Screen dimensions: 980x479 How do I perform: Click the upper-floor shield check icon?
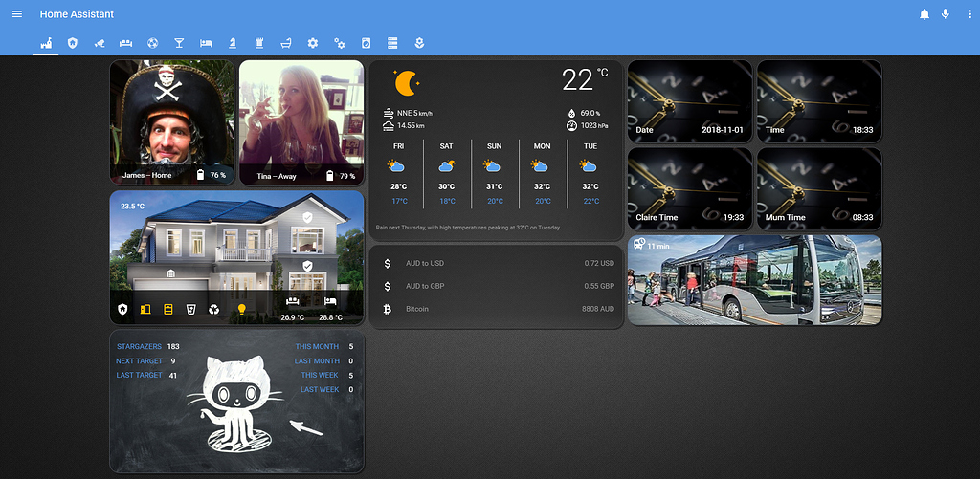[307, 217]
